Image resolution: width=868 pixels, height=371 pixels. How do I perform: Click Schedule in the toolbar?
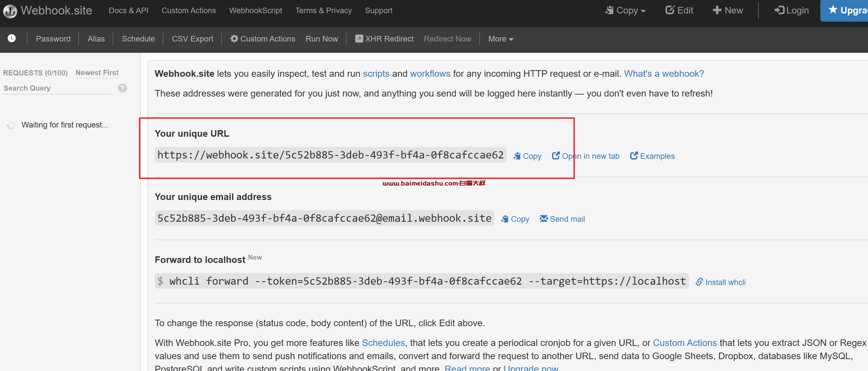(x=138, y=39)
